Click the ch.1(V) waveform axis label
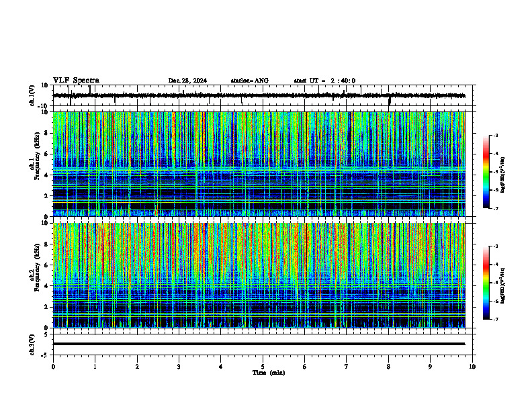Image resolution: width=532 pixels, height=411 pixels. (x=32, y=95)
